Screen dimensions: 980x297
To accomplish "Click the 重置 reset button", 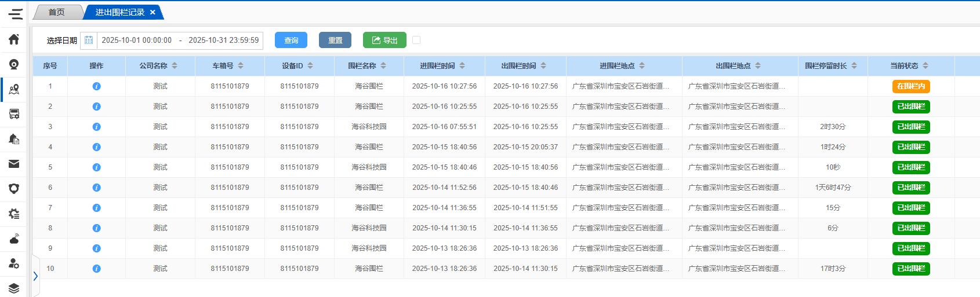I will click(335, 40).
